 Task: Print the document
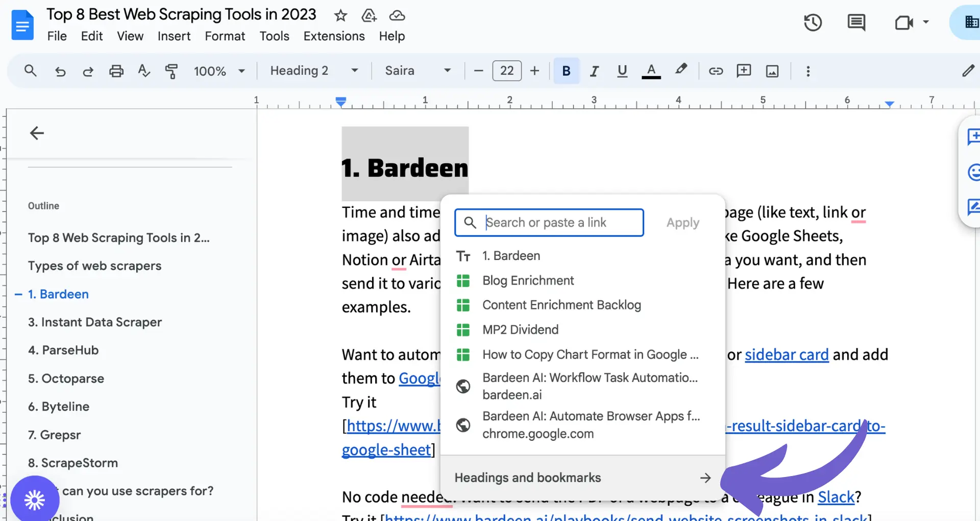(x=116, y=71)
